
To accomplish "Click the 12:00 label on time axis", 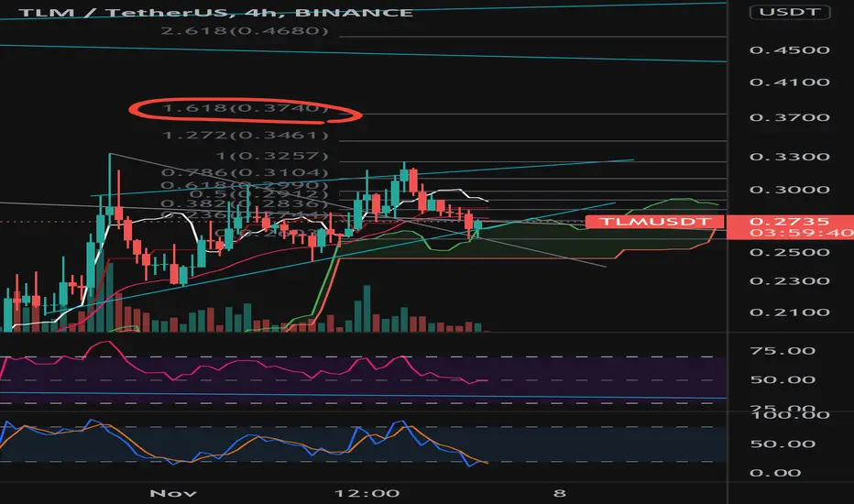I will pyautogui.click(x=367, y=494).
